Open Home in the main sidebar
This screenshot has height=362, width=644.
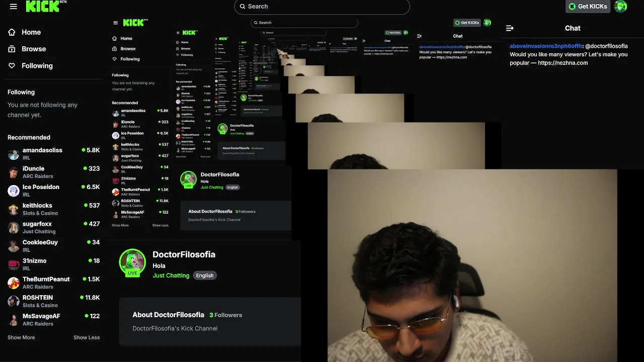click(x=31, y=32)
